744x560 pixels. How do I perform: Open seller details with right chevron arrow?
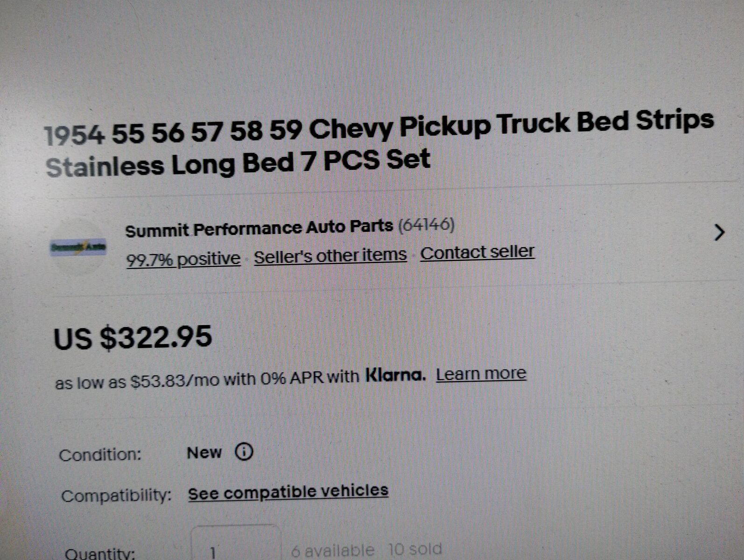pyautogui.click(x=719, y=232)
